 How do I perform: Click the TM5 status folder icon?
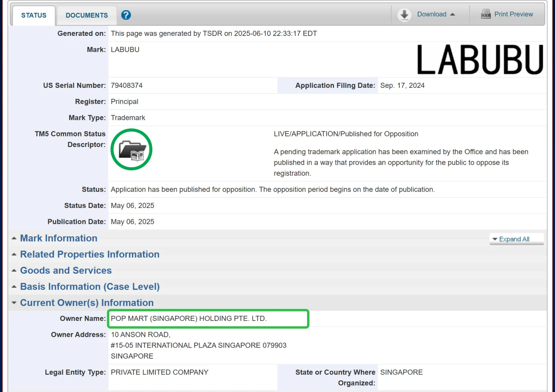click(131, 150)
